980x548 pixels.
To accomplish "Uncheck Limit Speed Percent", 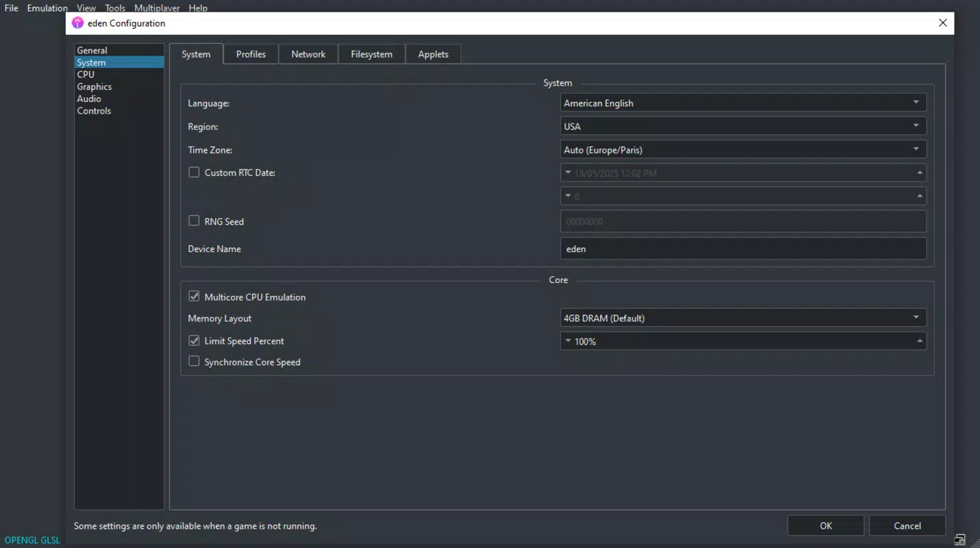I will point(194,340).
